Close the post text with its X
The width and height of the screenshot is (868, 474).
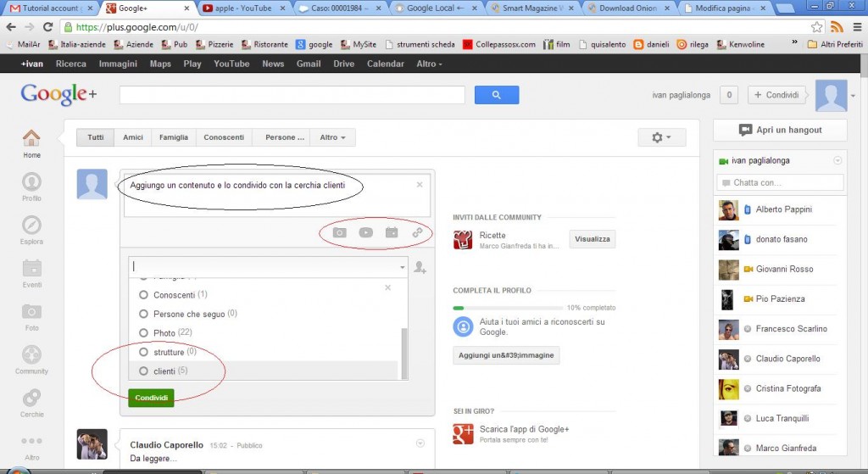pos(420,184)
